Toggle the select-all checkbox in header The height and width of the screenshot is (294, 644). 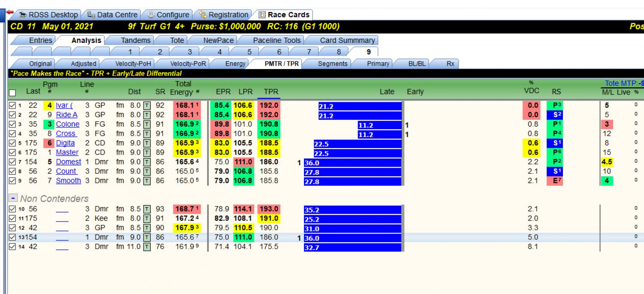pos(12,93)
